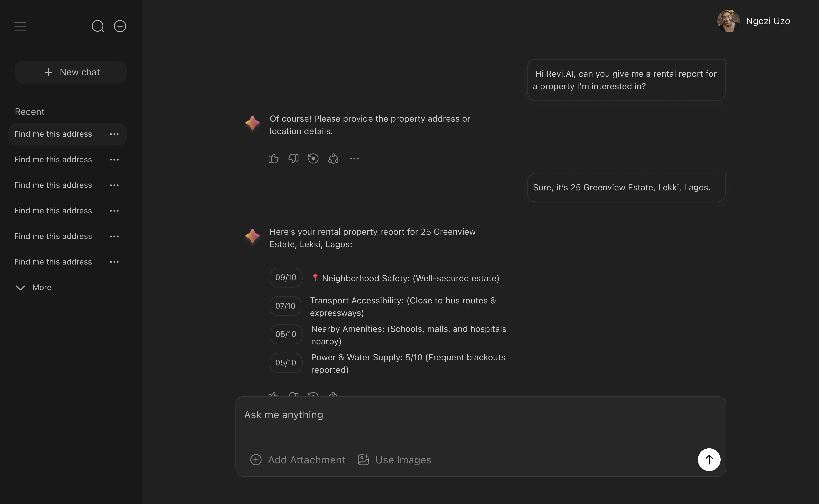The height and width of the screenshot is (504, 819).
Task: Thumbs up the first AI response
Action: [273, 159]
